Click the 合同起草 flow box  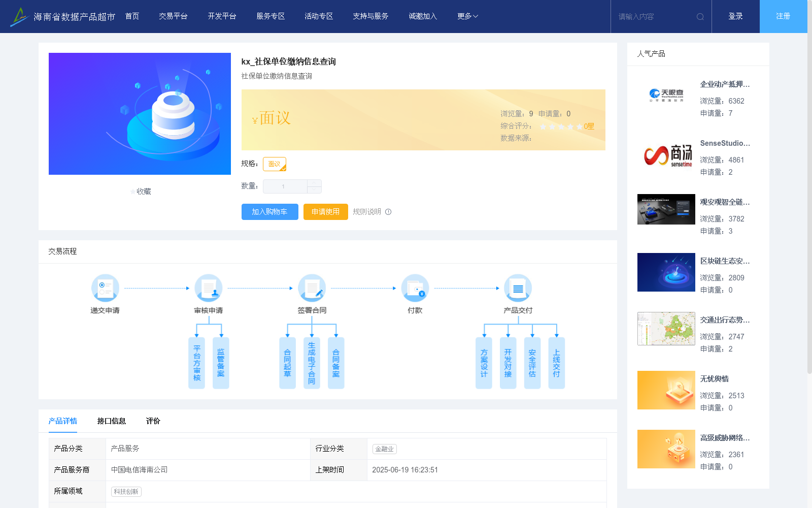[287, 363]
